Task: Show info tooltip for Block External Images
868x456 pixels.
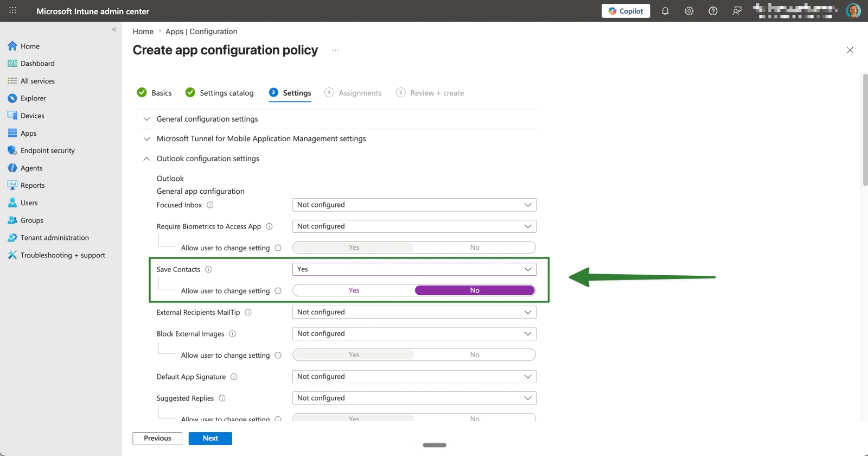Action: point(232,334)
